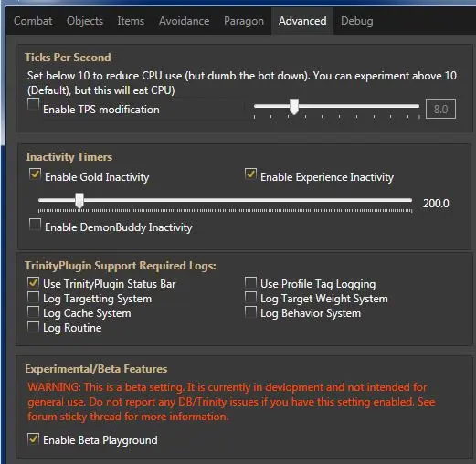Click the Ticks Per Second slider thumb
Image resolution: width=476 pixels, height=464 pixels.
(294, 106)
